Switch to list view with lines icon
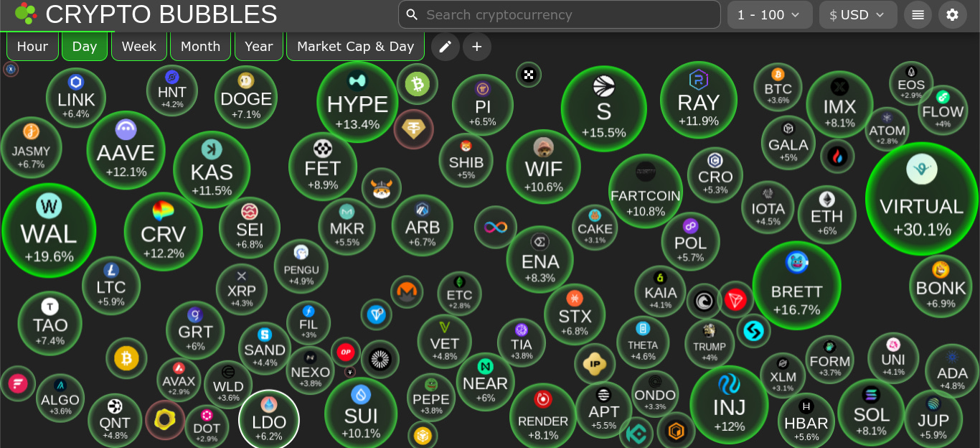980x448 pixels. [918, 14]
